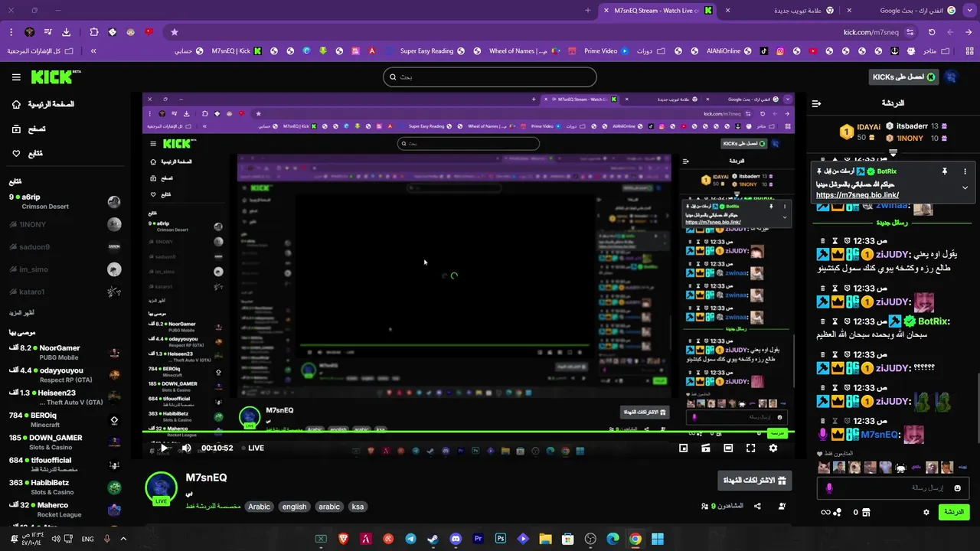Click the green chat send button
This screenshot has height=551, width=980.
click(954, 512)
